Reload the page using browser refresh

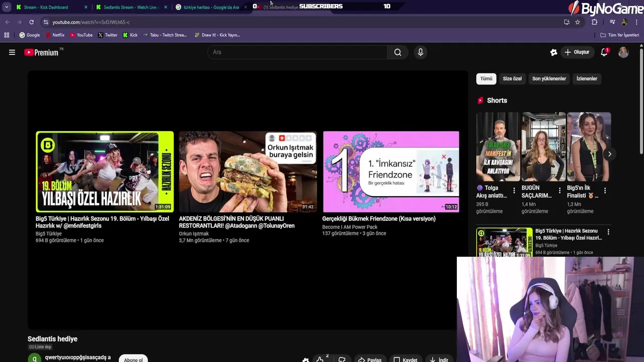point(31,22)
